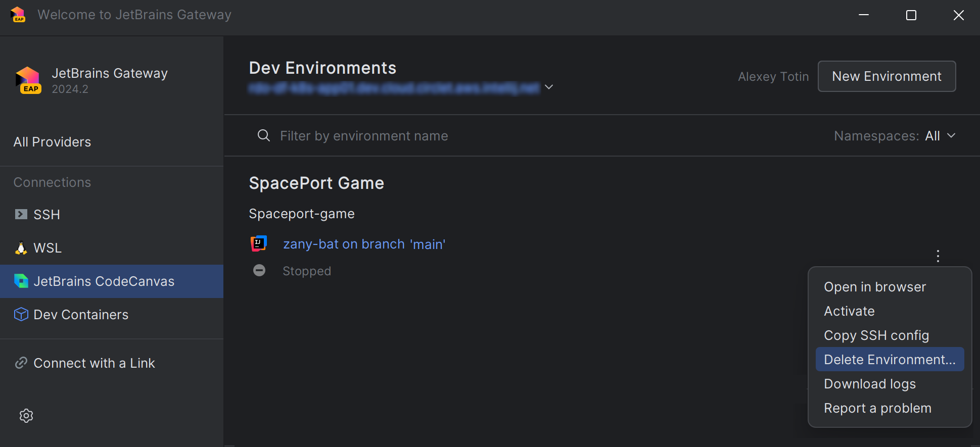This screenshot has height=447, width=980.
Task: Click the SSH terminal icon
Action: [21, 215]
